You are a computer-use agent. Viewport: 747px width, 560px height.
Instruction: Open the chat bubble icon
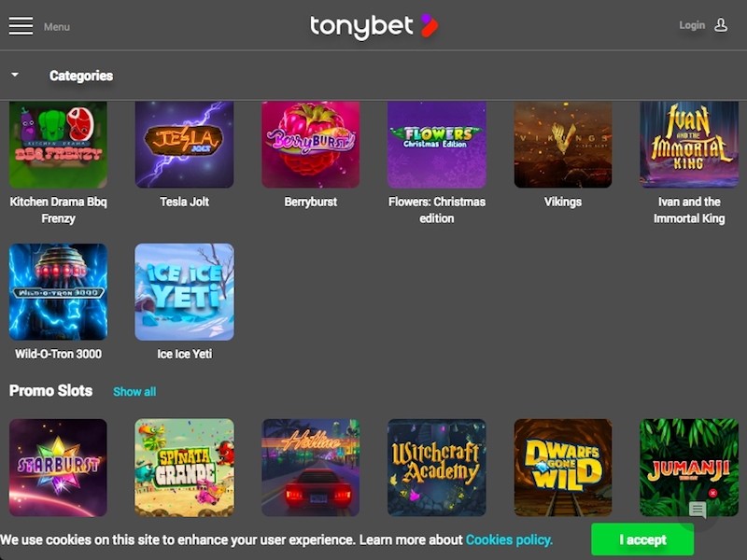coord(698,510)
